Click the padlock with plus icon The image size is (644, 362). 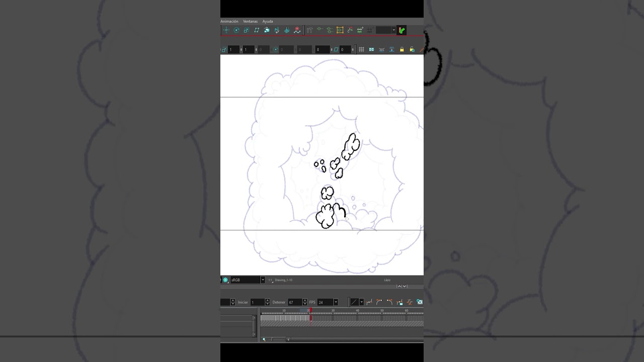412,49
